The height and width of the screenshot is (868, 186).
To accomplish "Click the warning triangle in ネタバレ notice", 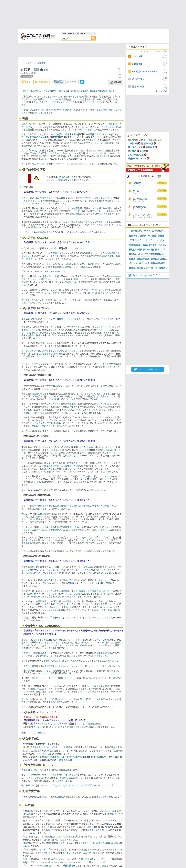I will coord(36,178).
